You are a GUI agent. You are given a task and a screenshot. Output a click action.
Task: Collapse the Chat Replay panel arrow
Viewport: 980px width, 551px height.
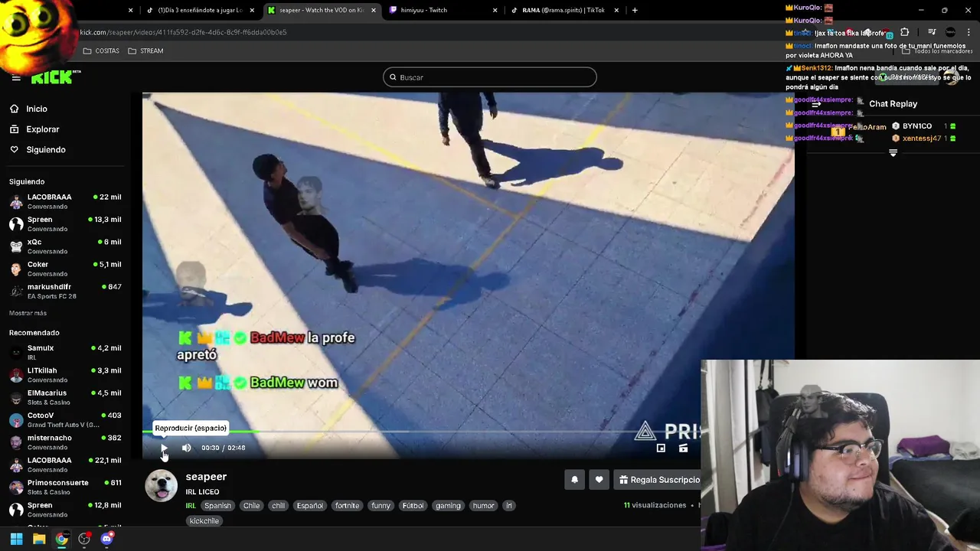[x=816, y=103]
